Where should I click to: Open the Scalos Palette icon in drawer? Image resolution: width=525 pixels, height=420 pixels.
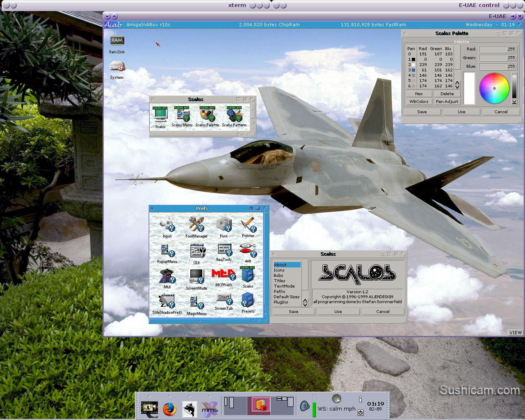click(207, 114)
